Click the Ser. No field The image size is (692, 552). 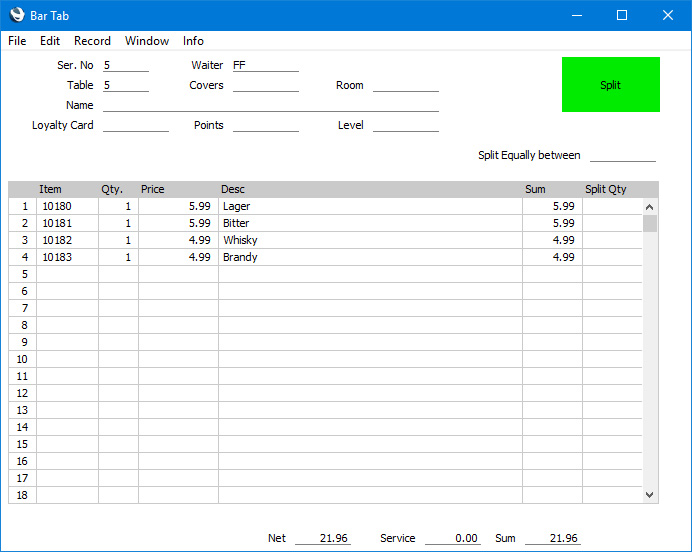pyautogui.click(x=126, y=65)
